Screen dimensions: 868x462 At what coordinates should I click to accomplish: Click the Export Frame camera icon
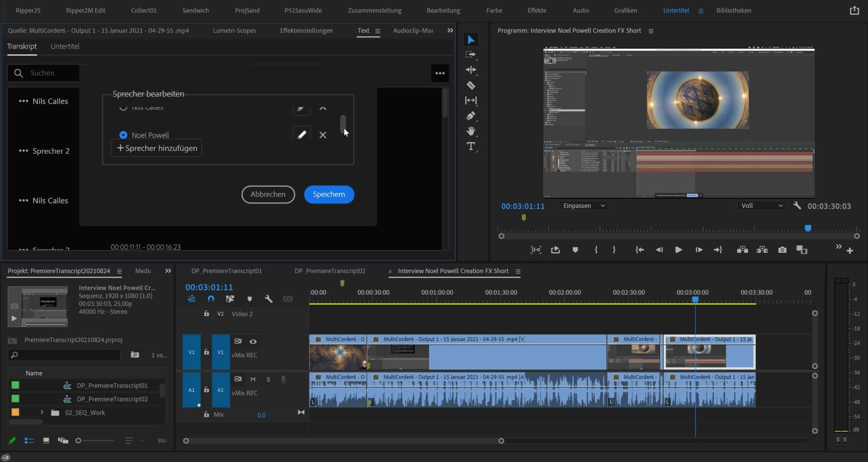782,249
